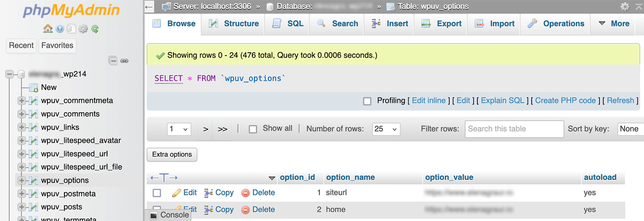This screenshot has width=644, height=221.
Task: Click the navigation panel settings gear icon
Action: point(83,29)
